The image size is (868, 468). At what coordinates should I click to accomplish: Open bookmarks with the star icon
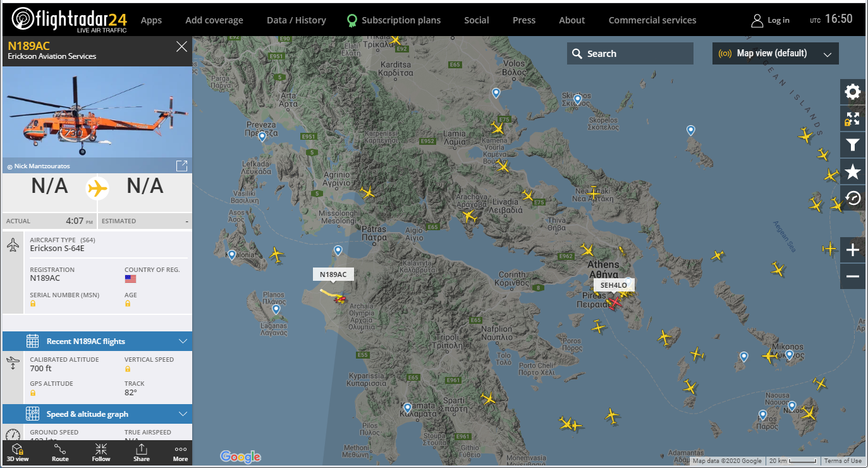click(x=853, y=171)
